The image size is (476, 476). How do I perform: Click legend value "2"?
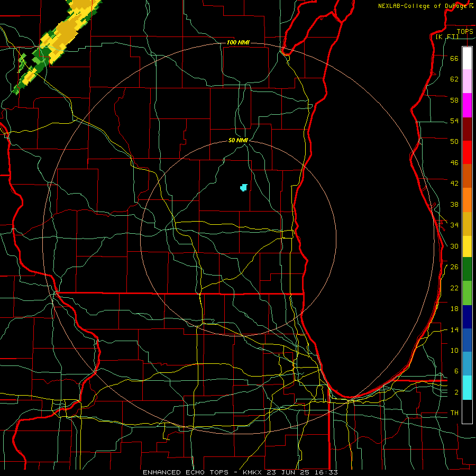point(456,392)
